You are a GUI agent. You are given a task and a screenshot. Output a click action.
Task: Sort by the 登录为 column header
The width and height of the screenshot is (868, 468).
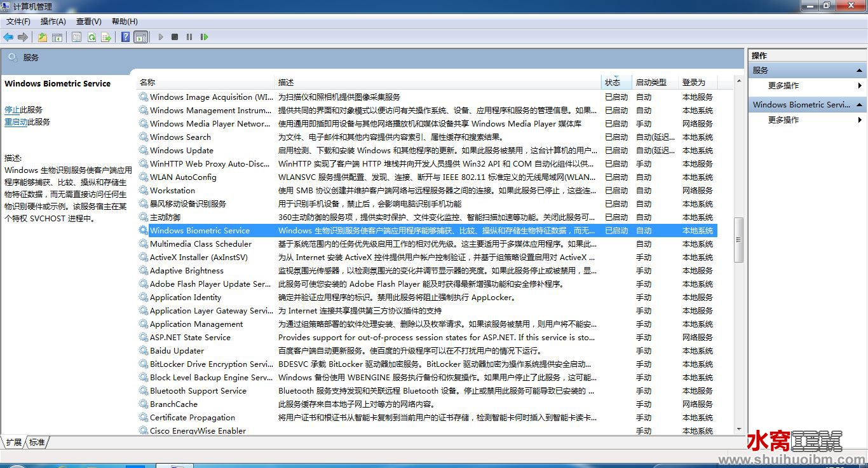(698, 83)
